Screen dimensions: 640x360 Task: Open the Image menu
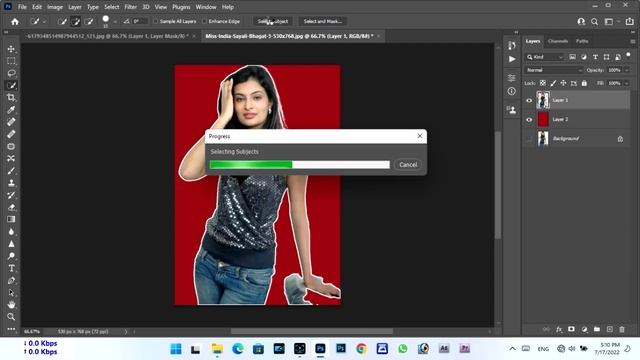coord(55,7)
